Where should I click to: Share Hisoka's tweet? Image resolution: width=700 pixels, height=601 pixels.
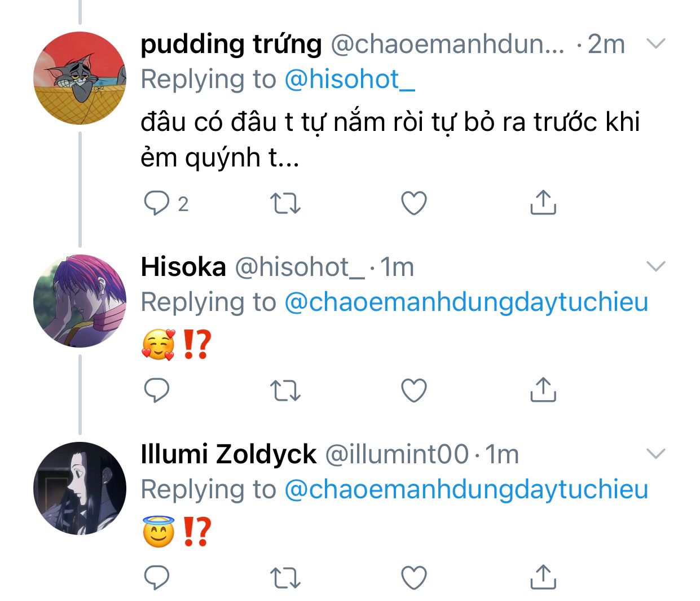[x=543, y=389]
